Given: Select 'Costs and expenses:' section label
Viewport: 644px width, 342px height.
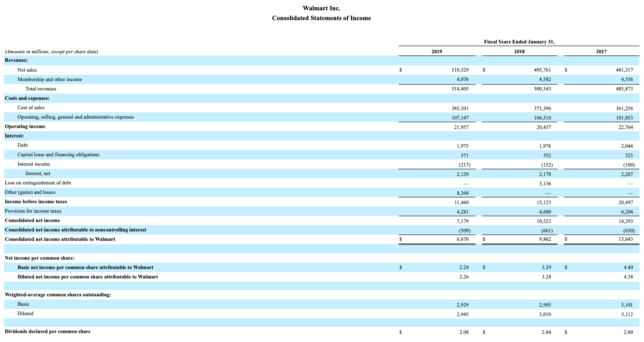Looking at the screenshot, I should 27,98.
